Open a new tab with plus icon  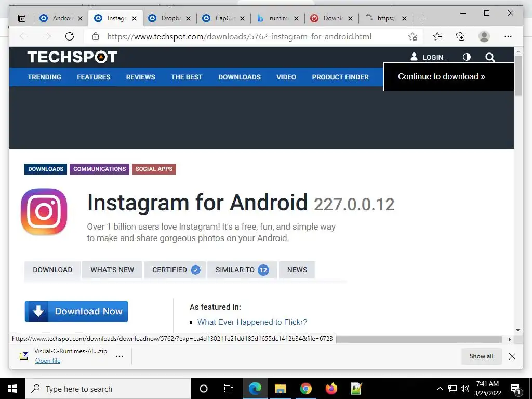pos(422,18)
